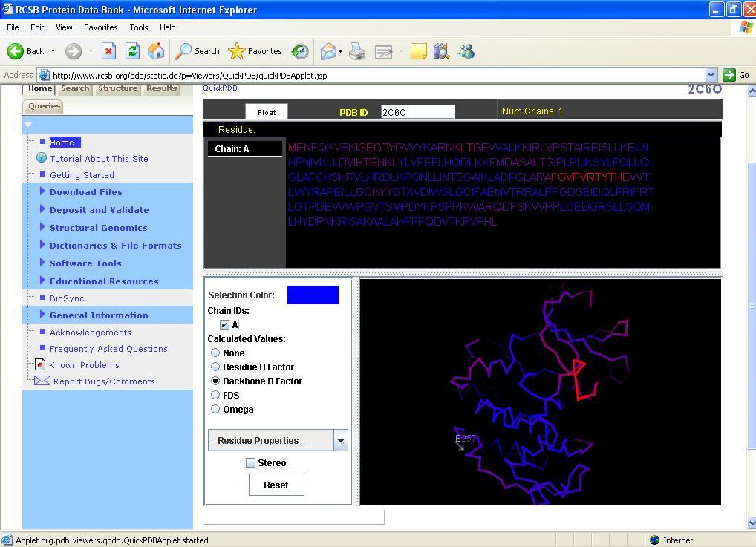Select the Omega radio option
The height and width of the screenshot is (547, 756).
(215, 409)
